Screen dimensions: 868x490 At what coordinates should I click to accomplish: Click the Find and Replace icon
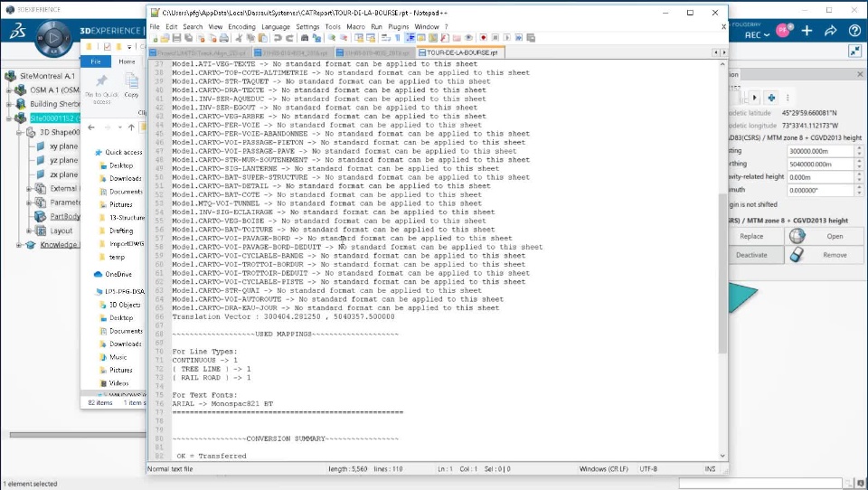[316, 38]
